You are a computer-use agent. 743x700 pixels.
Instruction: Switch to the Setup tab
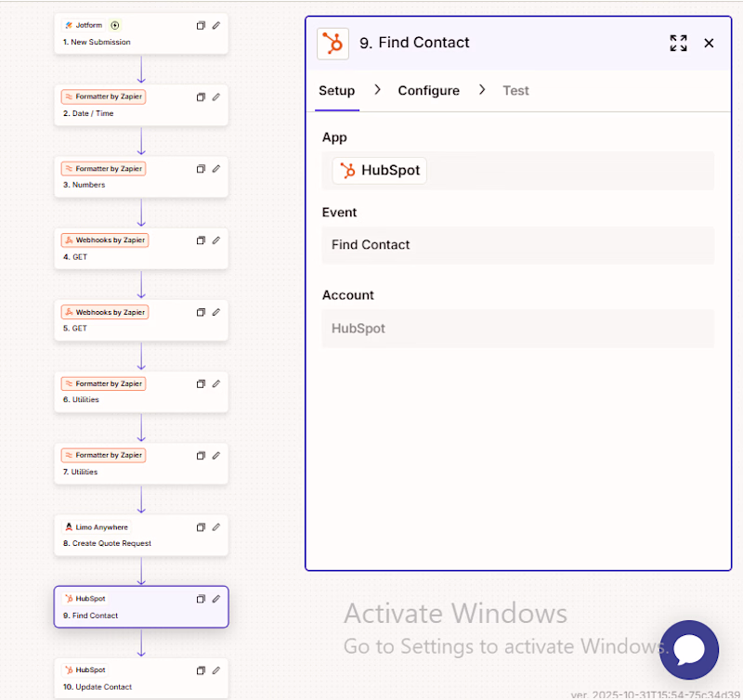pyautogui.click(x=336, y=90)
